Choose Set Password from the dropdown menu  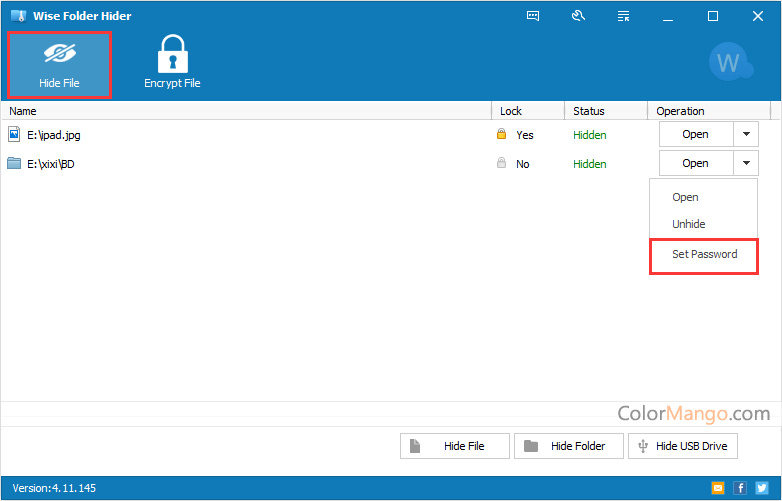click(x=704, y=254)
